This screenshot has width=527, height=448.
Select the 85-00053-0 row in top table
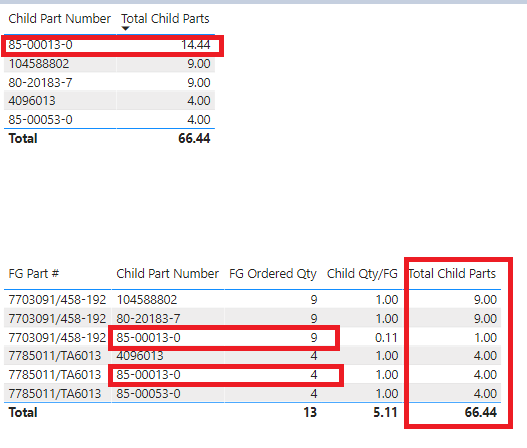(109, 119)
